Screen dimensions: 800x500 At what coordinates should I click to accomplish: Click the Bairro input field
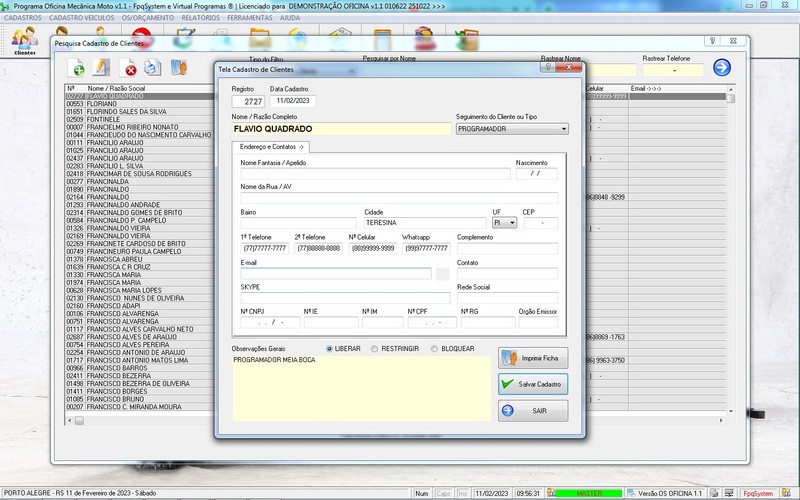point(298,223)
